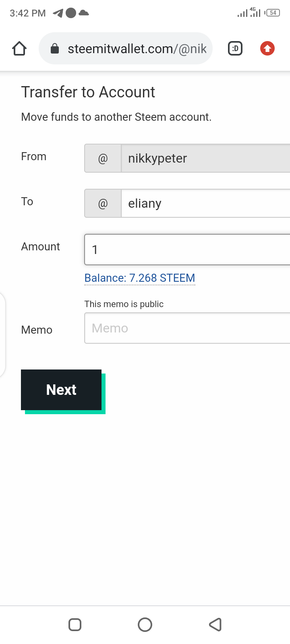
Task: Focus the steemitwallet.com address bar
Action: pyautogui.click(x=137, y=49)
